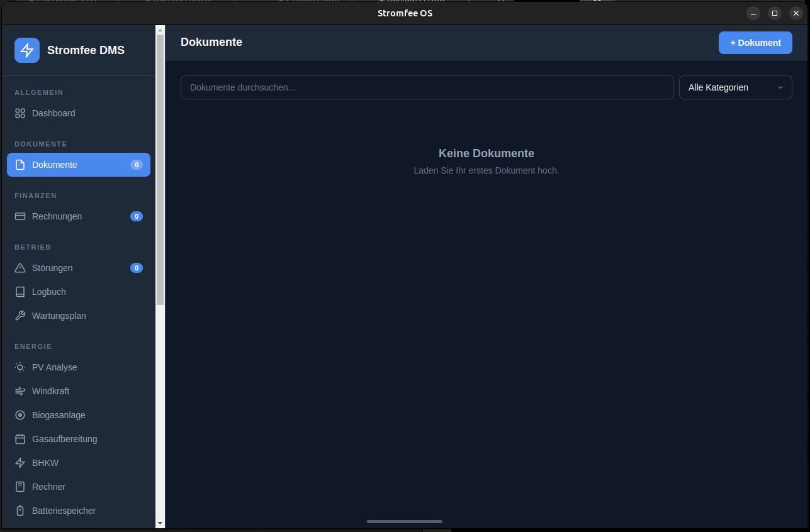Open the BHKW menu entry
Image resolution: width=810 pixels, height=532 pixels.
pos(45,463)
